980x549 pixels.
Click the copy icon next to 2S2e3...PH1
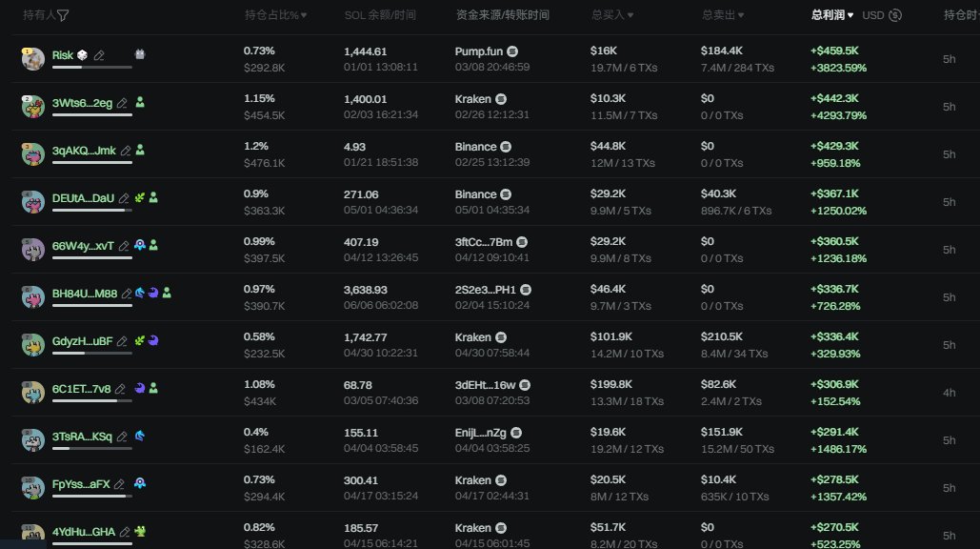pyautogui.click(x=526, y=290)
